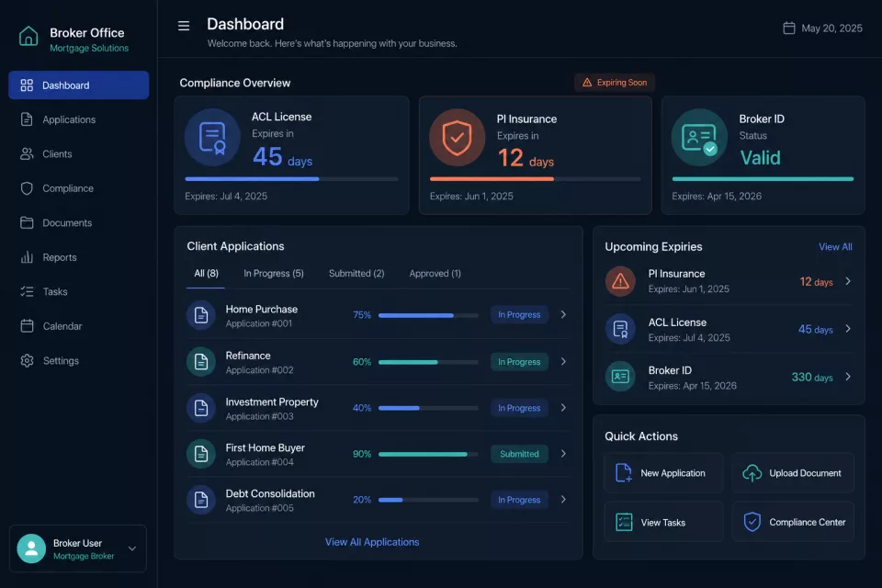Open First Home Buyer row chevron arrow
This screenshot has width=882, height=588.
point(563,454)
